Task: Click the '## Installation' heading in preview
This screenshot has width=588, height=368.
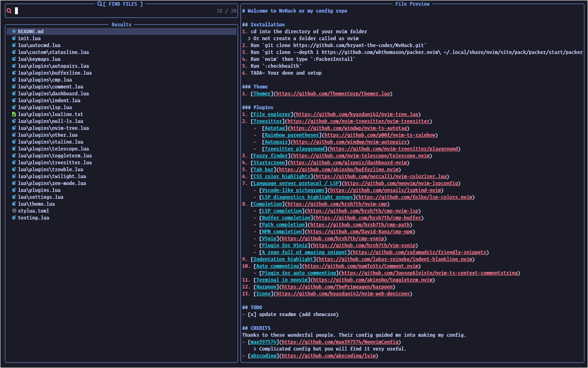Action: 264,25
